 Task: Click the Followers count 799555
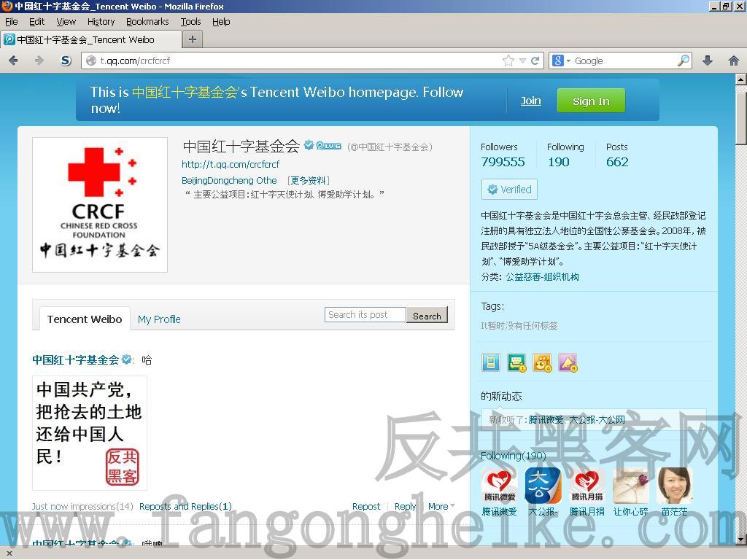click(503, 162)
